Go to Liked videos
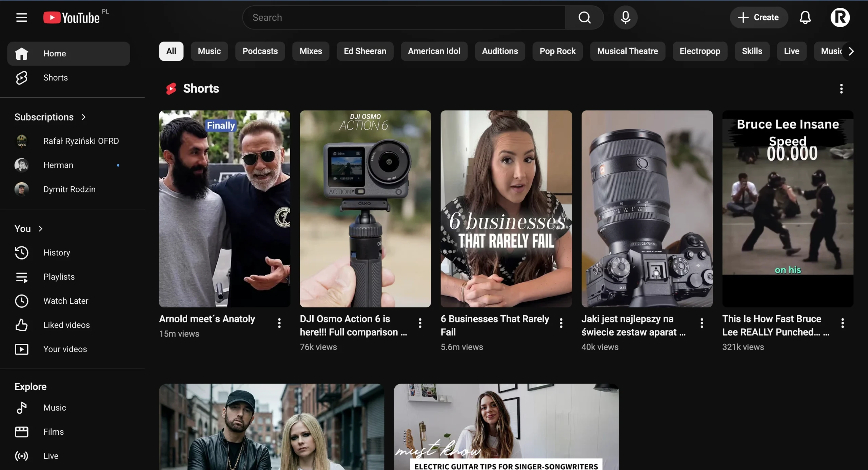 point(66,325)
